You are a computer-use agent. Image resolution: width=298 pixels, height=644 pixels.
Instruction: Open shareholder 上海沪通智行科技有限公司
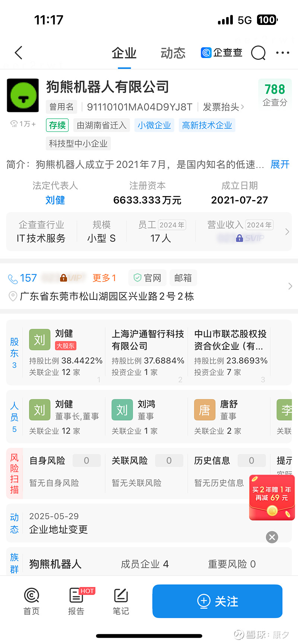(x=148, y=340)
